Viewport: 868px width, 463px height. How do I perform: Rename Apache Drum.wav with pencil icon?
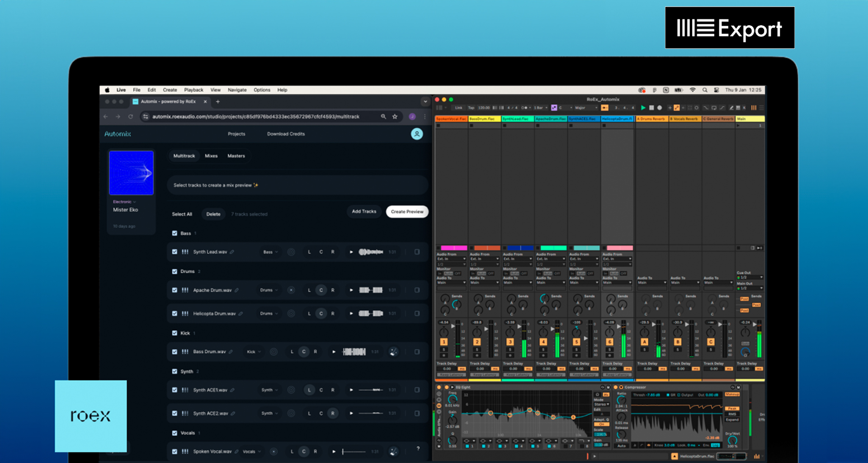(x=236, y=290)
